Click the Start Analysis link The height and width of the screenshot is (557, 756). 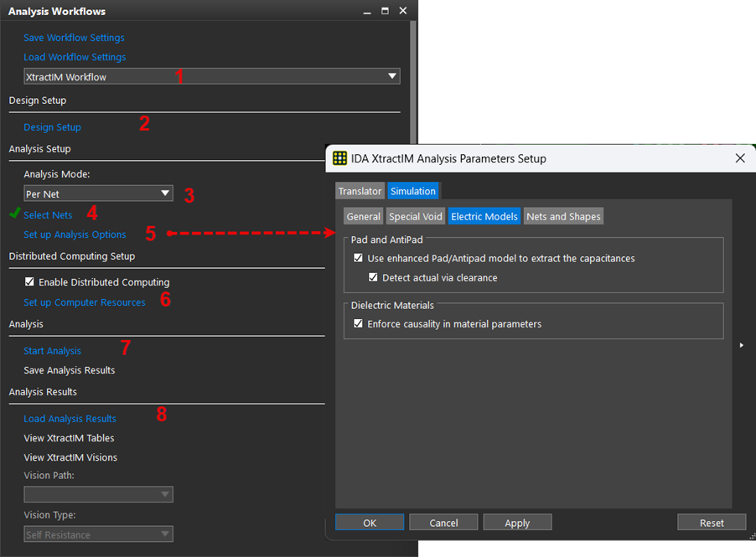52,351
